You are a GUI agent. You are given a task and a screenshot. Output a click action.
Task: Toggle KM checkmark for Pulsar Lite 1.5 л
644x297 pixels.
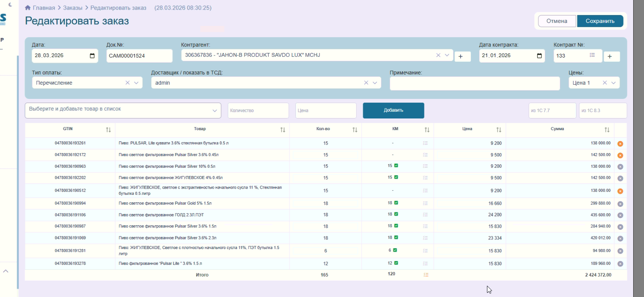click(396, 263)
